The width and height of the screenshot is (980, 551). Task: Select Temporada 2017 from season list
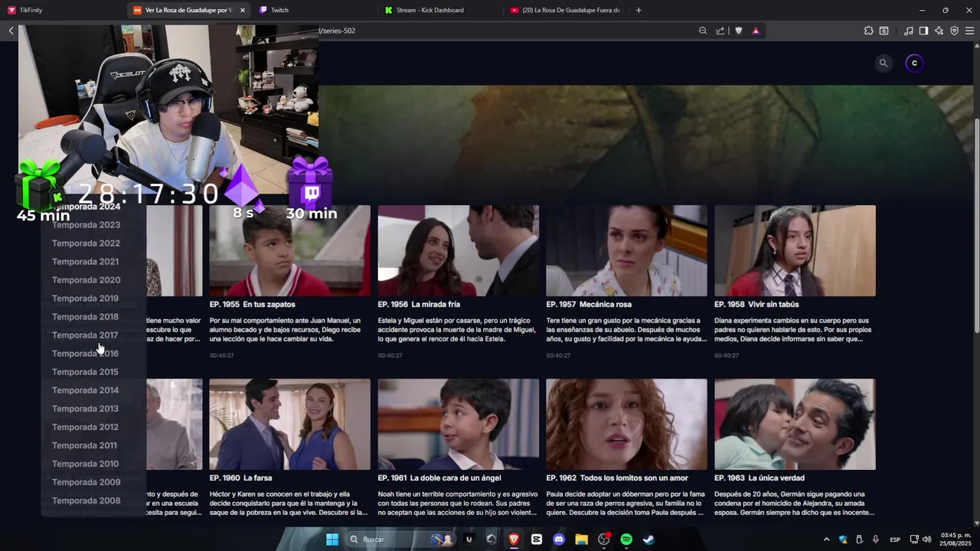pos(86,335)
